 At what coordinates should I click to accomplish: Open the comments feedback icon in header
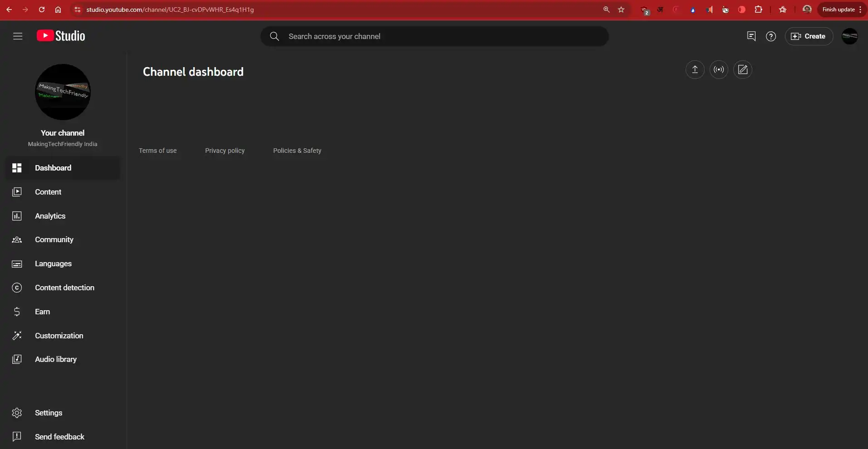(751, 36)
